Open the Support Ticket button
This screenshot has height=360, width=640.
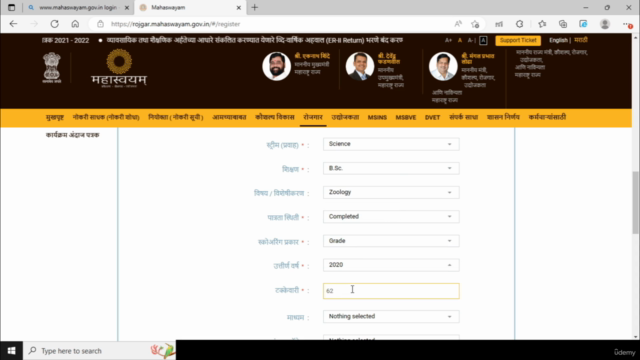[x=518, y=40]
